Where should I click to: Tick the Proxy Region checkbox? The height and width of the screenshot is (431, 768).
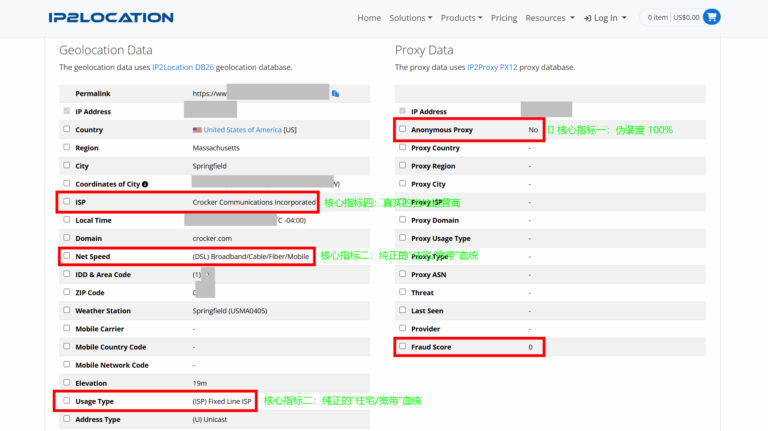[403, 165]
